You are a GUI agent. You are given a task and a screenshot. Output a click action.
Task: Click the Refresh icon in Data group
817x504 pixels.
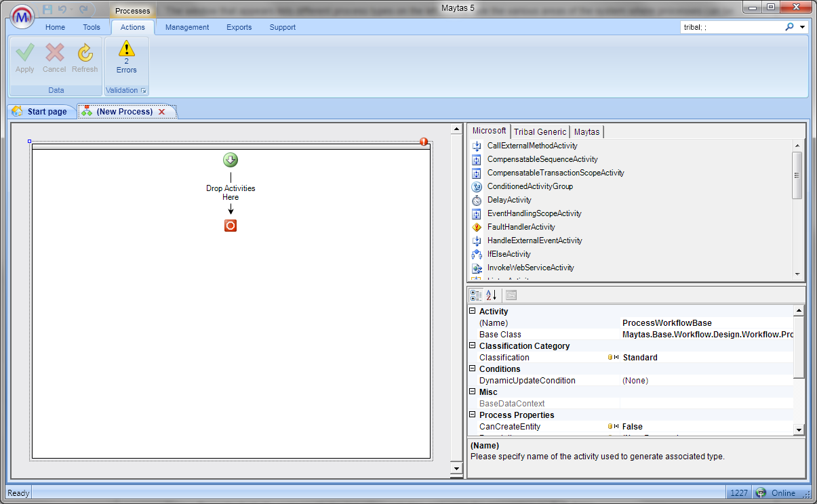tap(85, 54)
